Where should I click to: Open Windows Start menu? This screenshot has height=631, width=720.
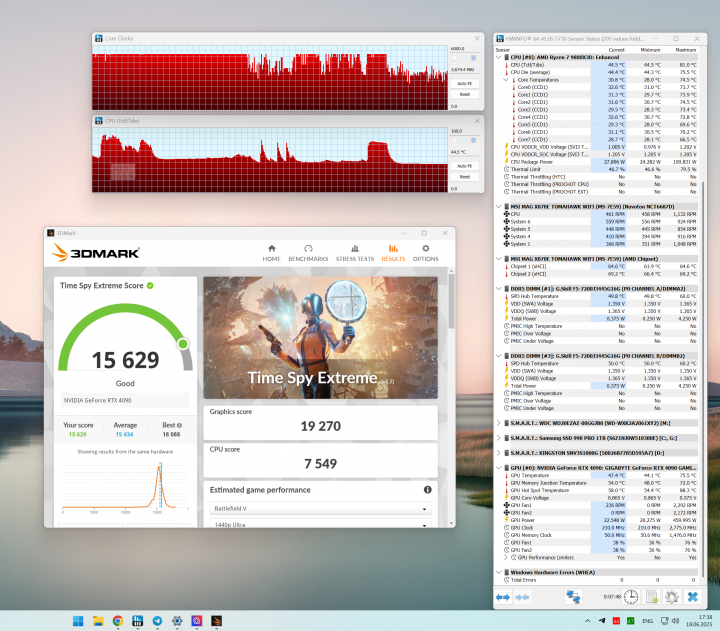pyautogui.click(x=78, y=621)
